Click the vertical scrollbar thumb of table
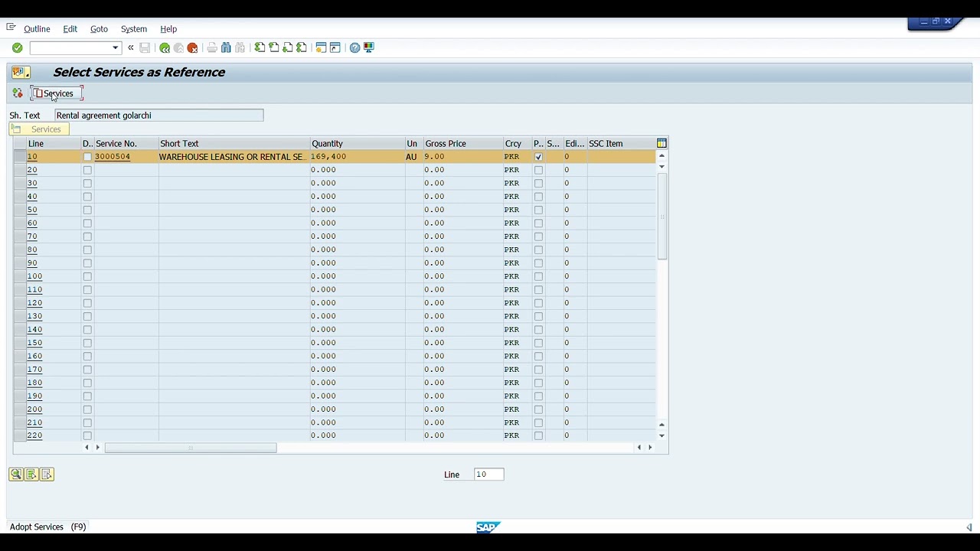Screen dimensions: 980x551 tap(661, 216)
